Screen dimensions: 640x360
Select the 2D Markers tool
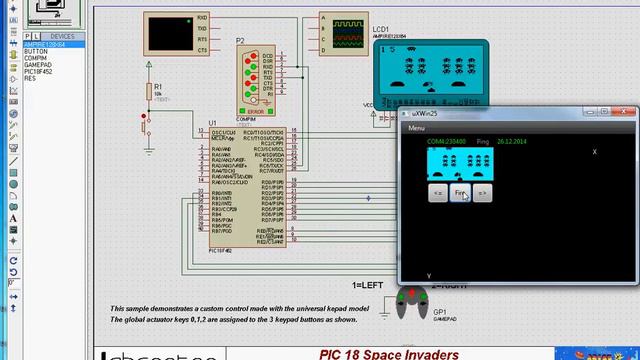pos(13,242)
